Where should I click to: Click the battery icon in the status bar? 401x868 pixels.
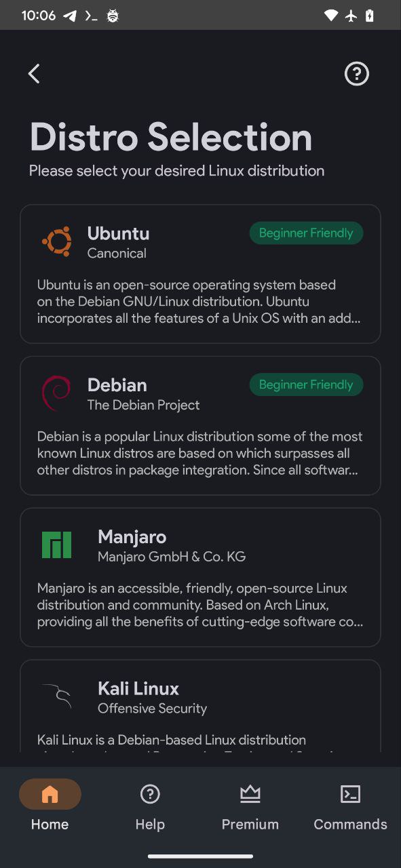coord(370,15)
